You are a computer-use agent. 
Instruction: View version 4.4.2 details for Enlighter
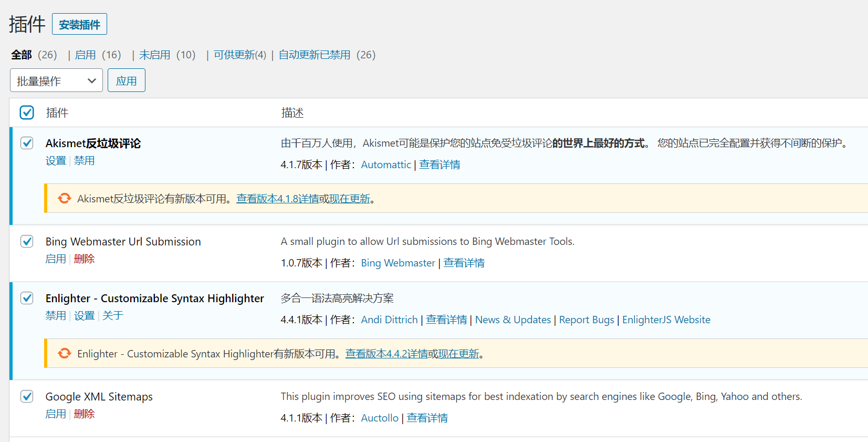(x=386, y=354)
